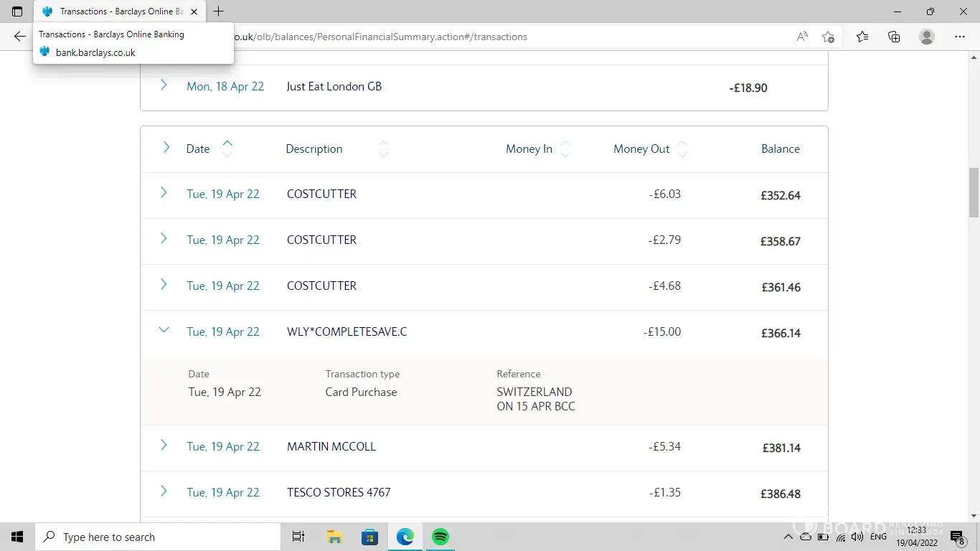The width and height of the screenshot is (980, 551).
Task: Expand the COSTCUTTER -£2.79 transaction
Action: pyautogui.click(x=164, y=238)
